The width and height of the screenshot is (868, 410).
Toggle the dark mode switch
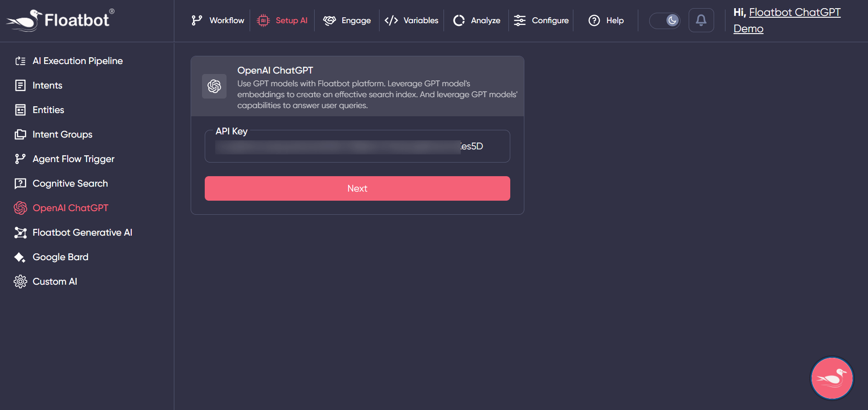pos(665,20)
